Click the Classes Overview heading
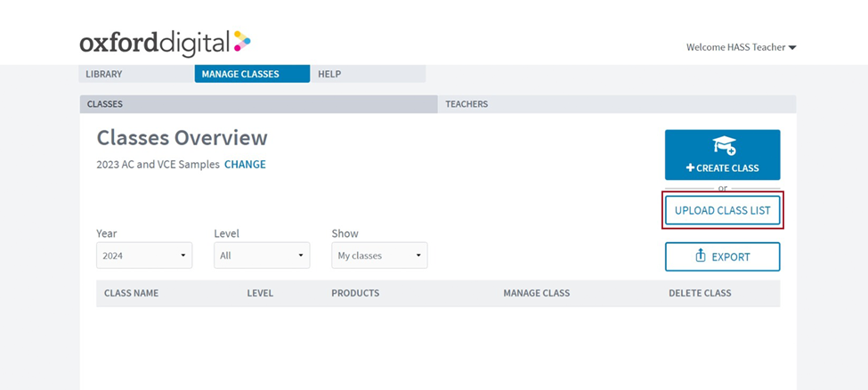The height and width of the screenshot is (390, 868). 183,138
